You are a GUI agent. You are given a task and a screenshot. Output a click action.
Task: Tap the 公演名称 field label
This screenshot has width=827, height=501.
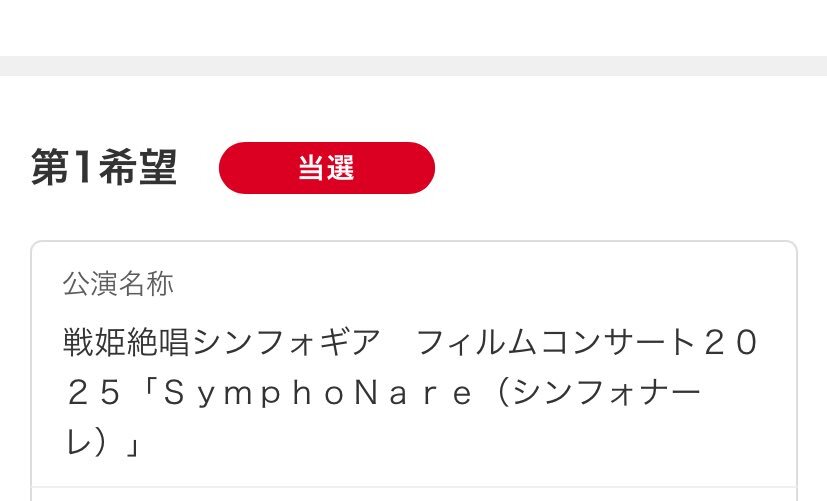click(x=118, y=284)
